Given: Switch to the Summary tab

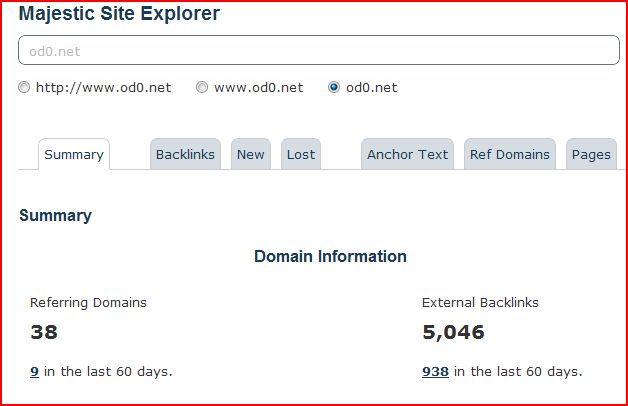Looking at the screenshot, I should (74, 155).
